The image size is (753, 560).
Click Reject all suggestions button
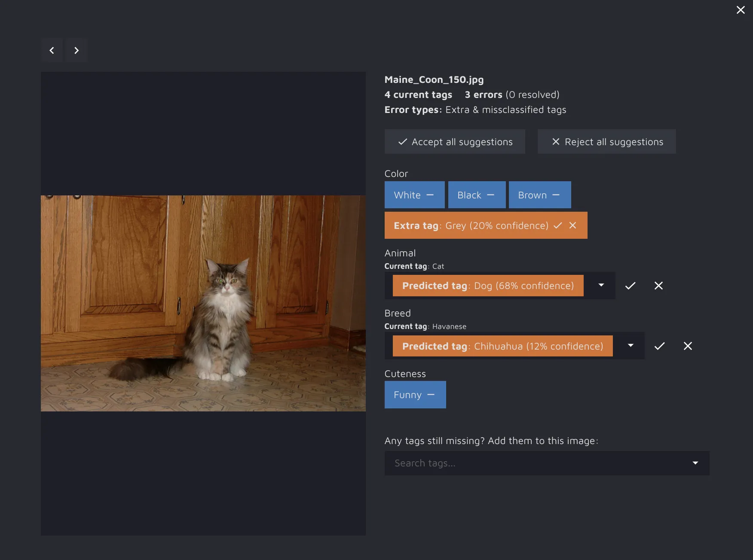(x=606, y=142)
